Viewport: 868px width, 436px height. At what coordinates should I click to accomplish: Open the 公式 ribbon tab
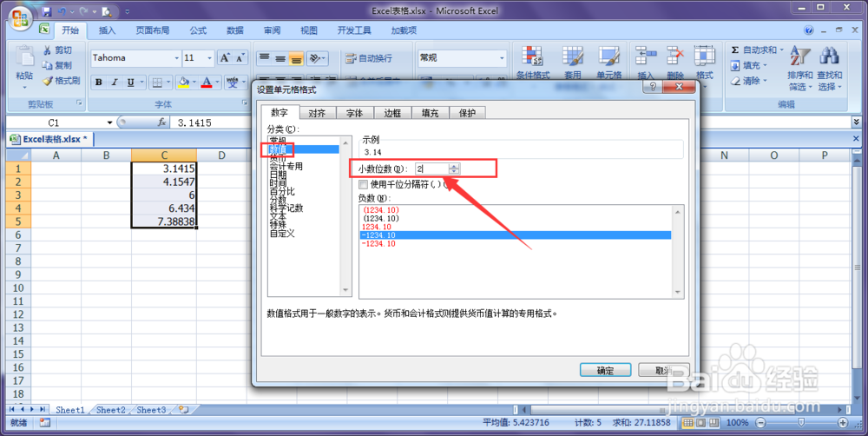coord(198,30)
